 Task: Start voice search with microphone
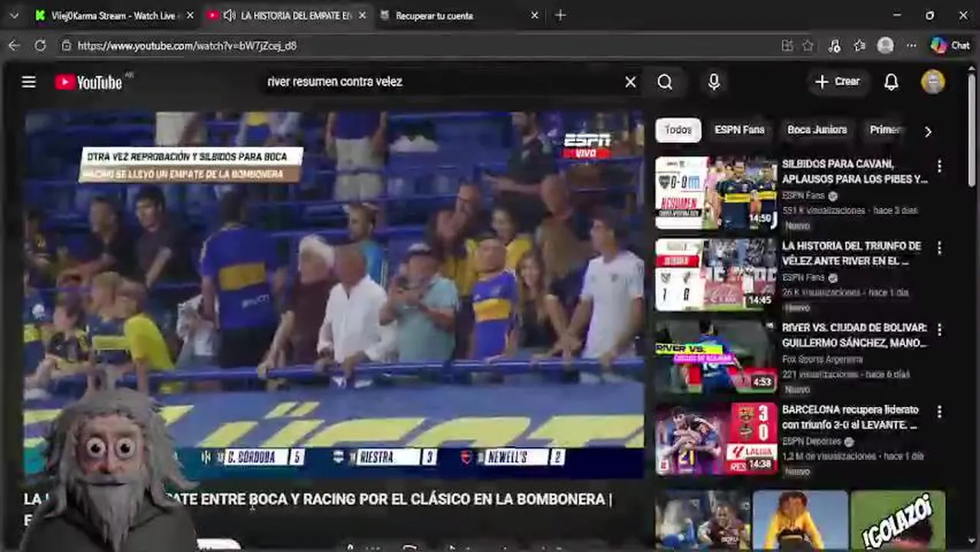pyautogui.click(x=714, y=81)
